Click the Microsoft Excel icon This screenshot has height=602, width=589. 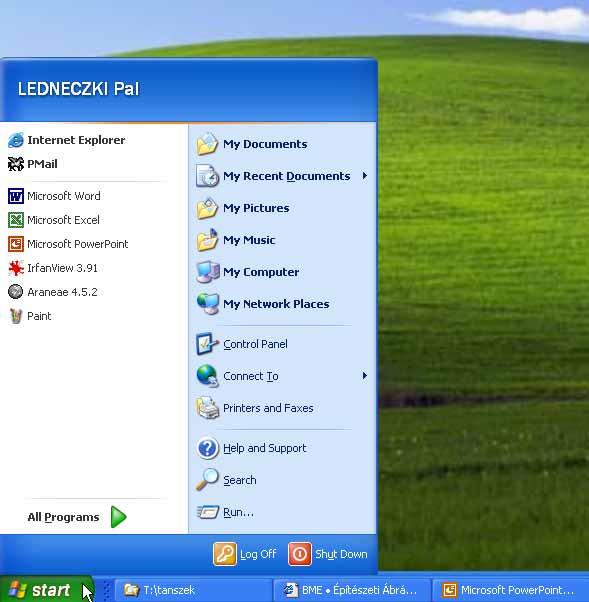(16, 220)
